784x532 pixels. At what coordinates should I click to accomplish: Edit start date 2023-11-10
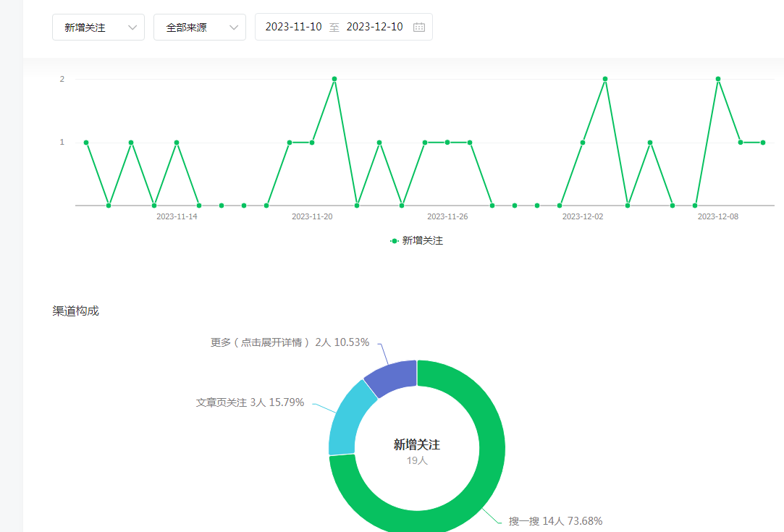[293, 27]
